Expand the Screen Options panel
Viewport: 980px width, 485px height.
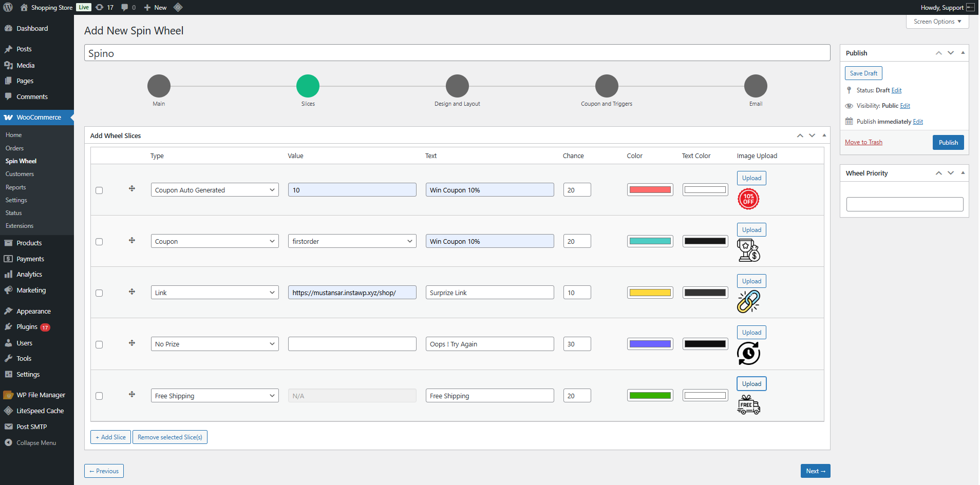click(937, 22)
